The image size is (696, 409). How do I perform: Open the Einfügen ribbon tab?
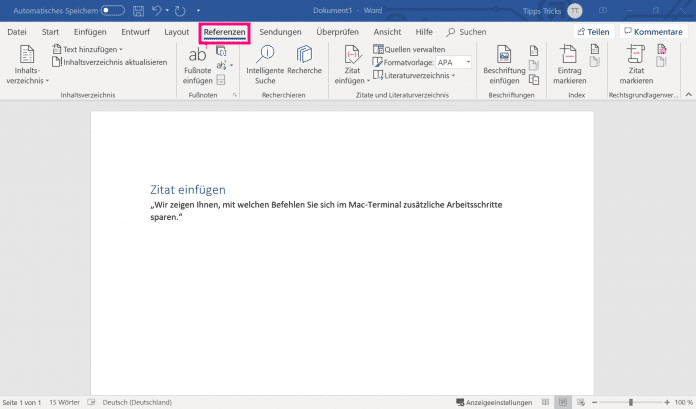pyautogui.click(x=90, y=32)
